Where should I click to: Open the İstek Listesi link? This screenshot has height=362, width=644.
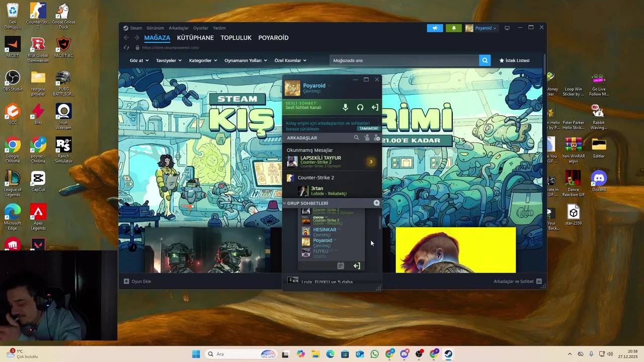(514, 60)
